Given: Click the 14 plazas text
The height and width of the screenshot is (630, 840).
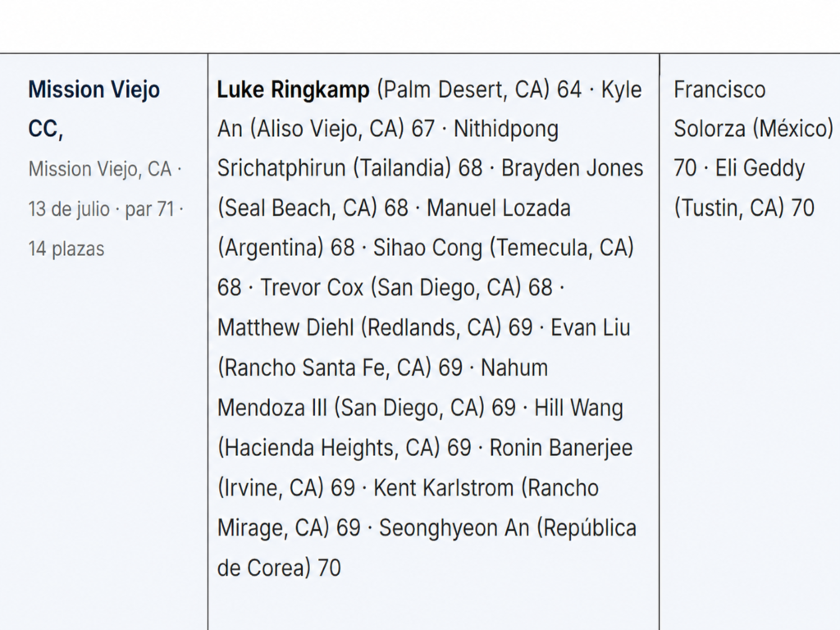Looking at the screenshot, I should 66,249.
